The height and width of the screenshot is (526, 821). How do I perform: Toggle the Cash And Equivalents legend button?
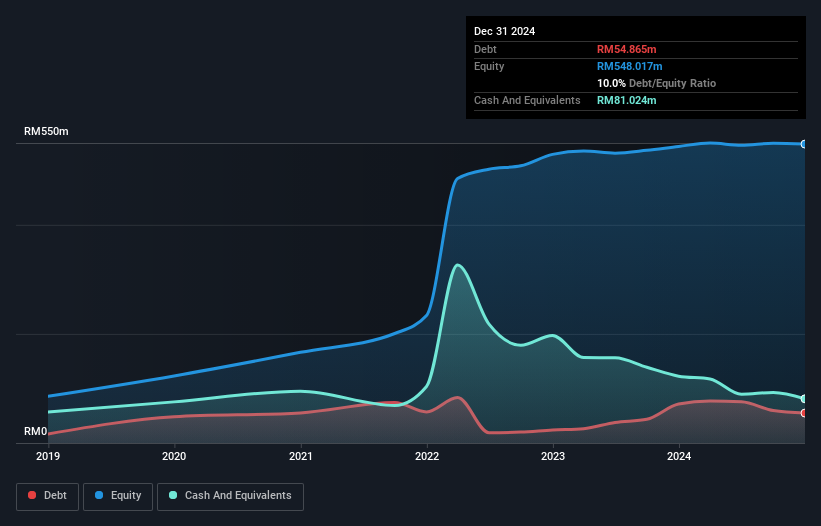[x=230, y=496]
